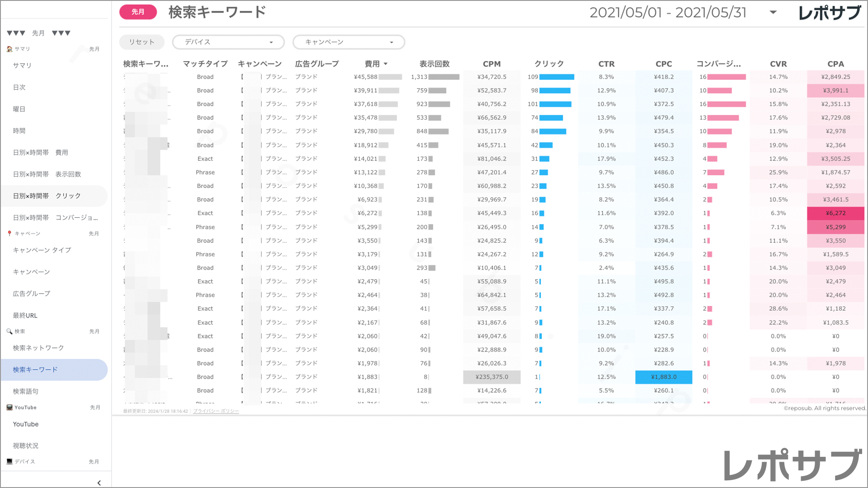Switch to the 視聴状況 view
This screenshot has width=868, height=488.
27,446
